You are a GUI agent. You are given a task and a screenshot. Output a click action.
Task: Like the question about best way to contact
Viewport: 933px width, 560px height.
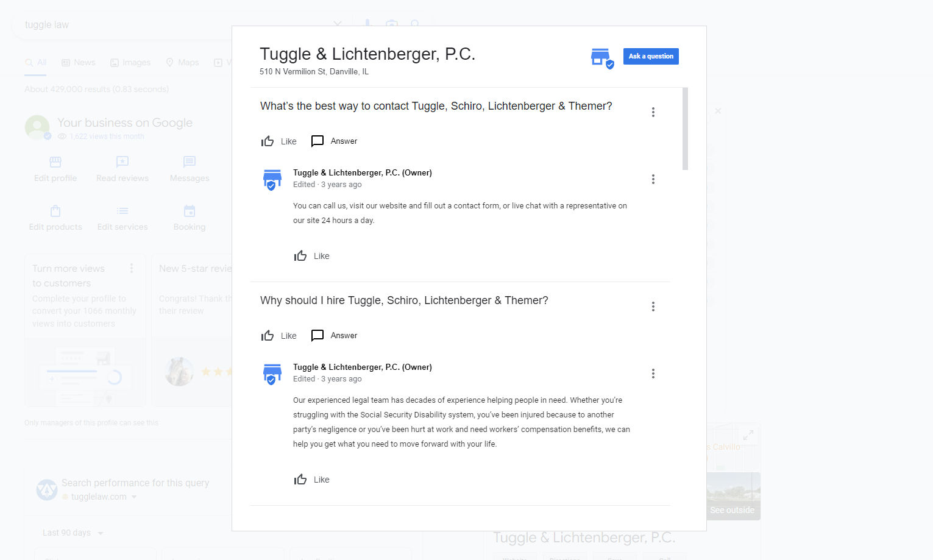pyautogui.click(x=278, y=141)
